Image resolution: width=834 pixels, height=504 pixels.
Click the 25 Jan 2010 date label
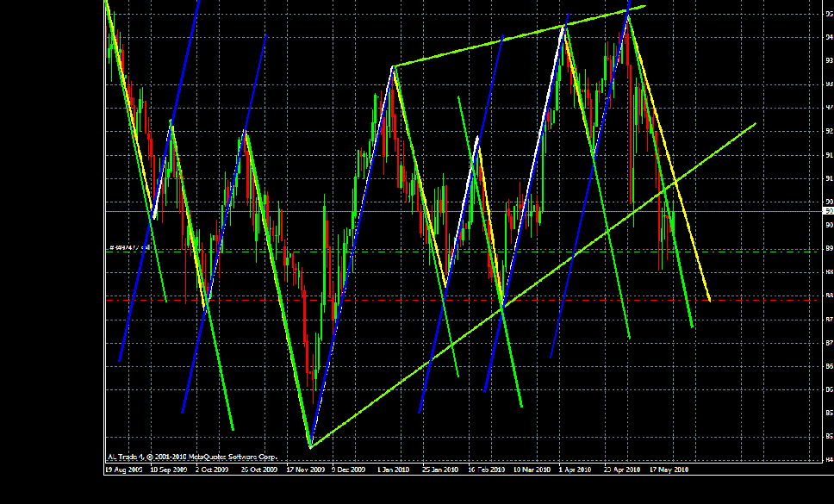pos(439,470)
